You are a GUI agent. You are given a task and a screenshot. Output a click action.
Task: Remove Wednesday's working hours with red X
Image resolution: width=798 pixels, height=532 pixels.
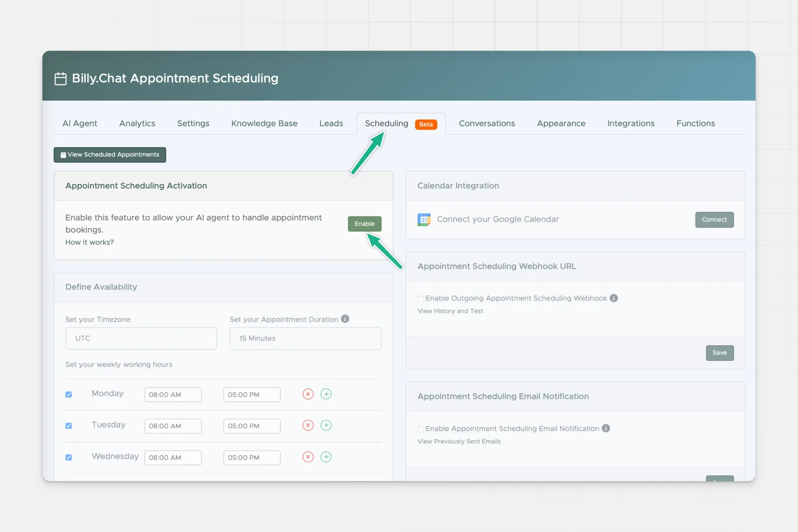pyautogui.click(x=308, y=457)
